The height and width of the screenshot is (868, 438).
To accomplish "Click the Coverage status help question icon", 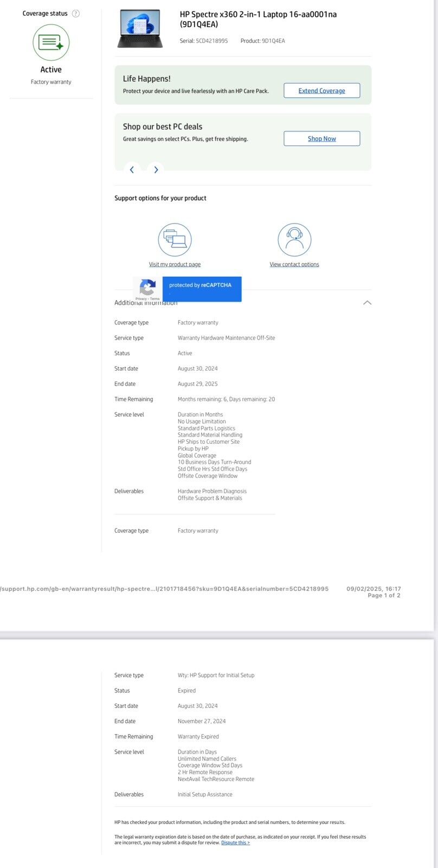I will 76,14.
